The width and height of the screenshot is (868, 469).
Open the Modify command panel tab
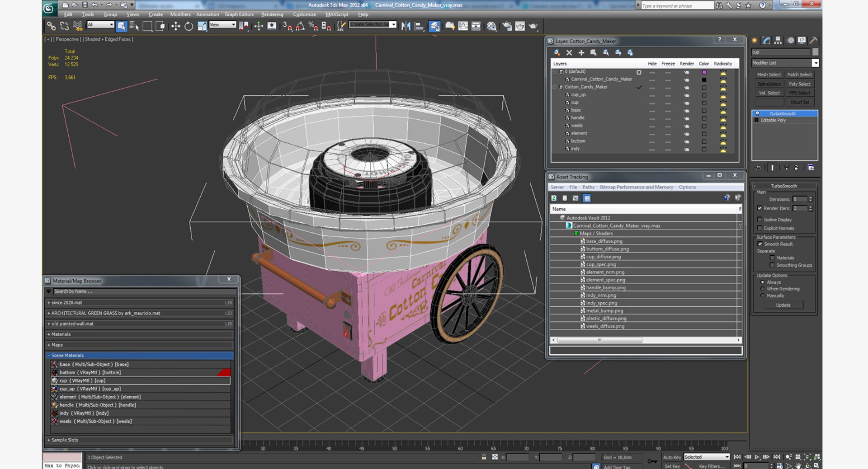[766, 40]
